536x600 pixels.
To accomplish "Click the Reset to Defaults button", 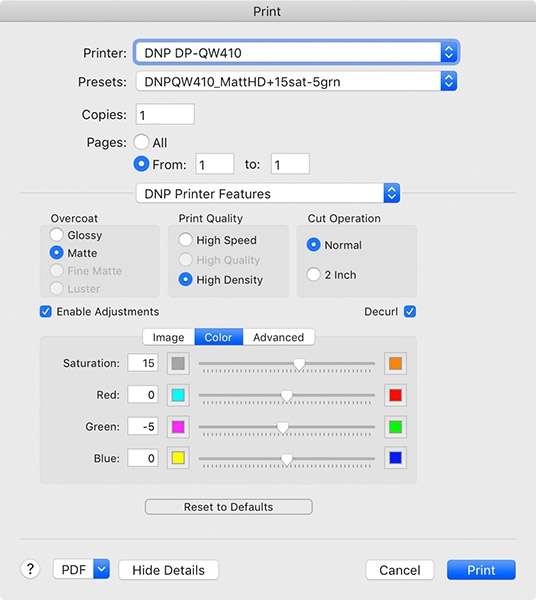I will coord(228,507).
